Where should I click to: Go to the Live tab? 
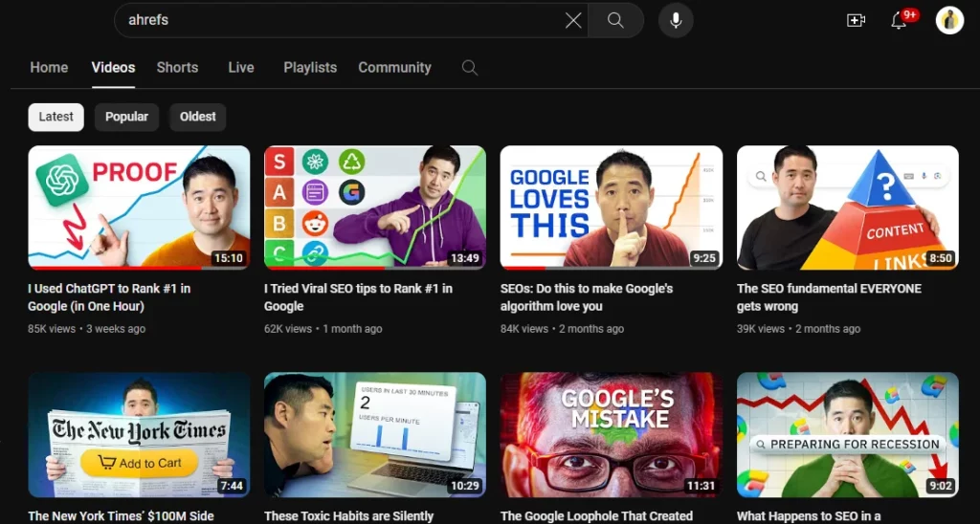(241, 68)
